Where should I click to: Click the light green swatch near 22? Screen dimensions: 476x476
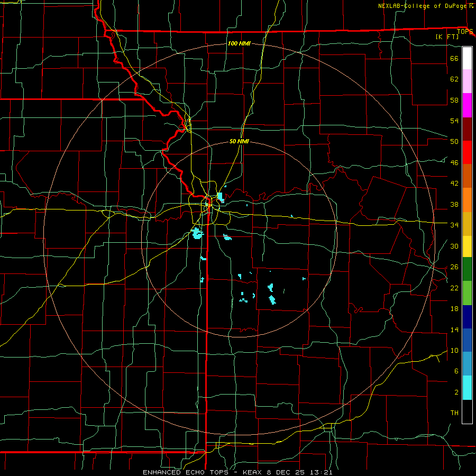click(467, 293)
